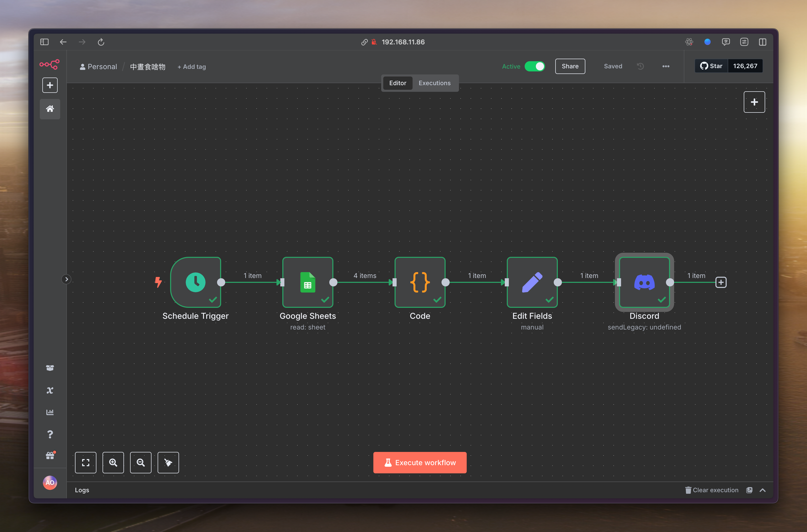Screen dimensions: 807x532
Task: Open the workflow three-dot options menu
Action: [x=666, y=66]
